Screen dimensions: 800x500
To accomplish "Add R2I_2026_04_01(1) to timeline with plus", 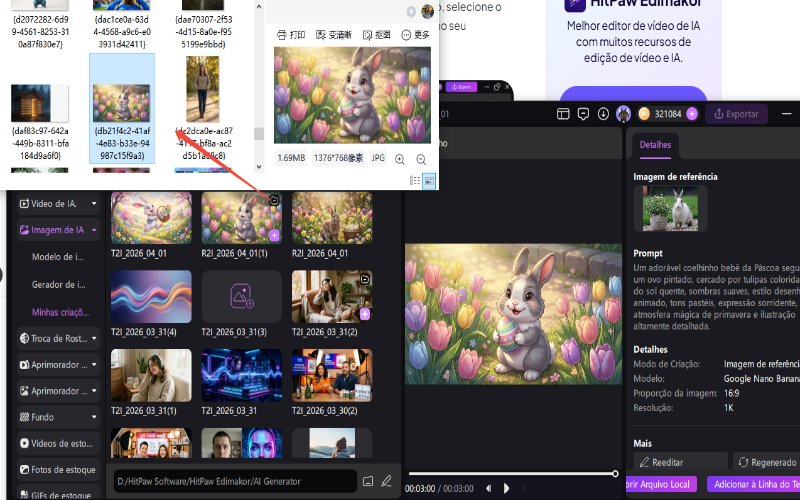I will (274, 235).
